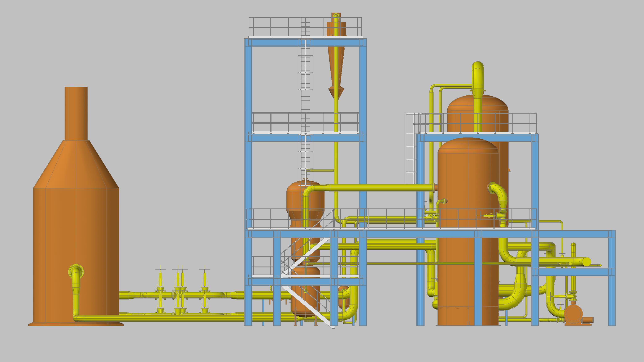Click the domed orange vessel behind right platform
Image resolution: width=644 pixels, height=362 pixels.
490,108
